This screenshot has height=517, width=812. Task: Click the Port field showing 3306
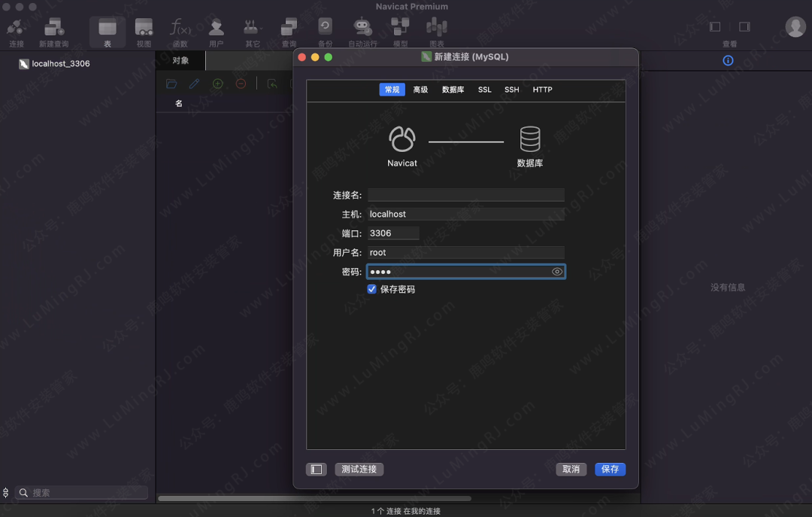point(393,233)
